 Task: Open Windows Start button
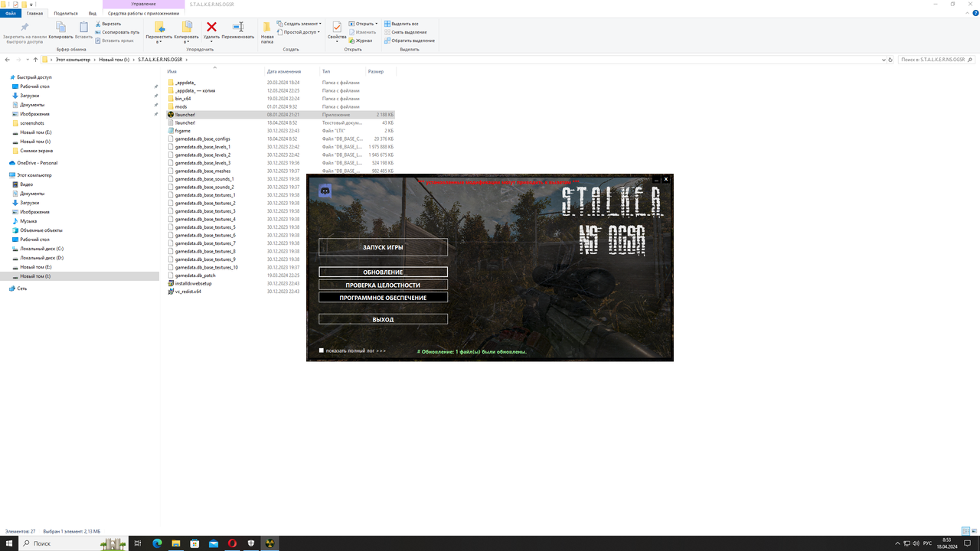(9, 543)
